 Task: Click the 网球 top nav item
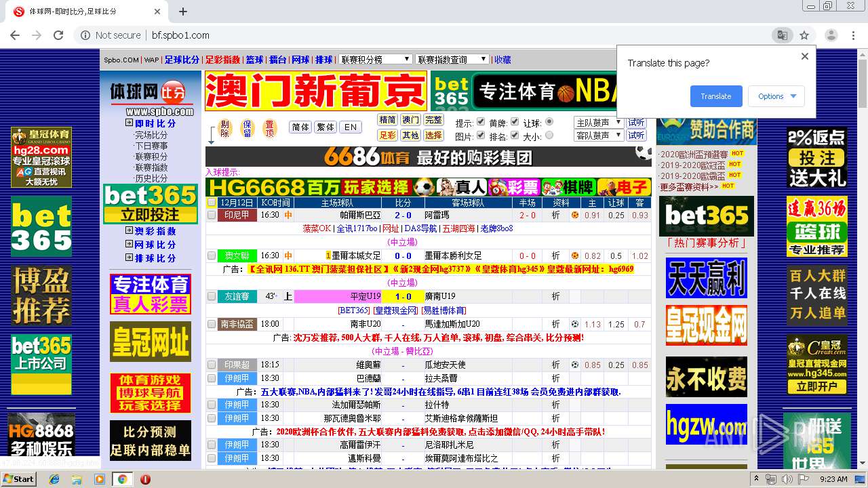point(300,60)
